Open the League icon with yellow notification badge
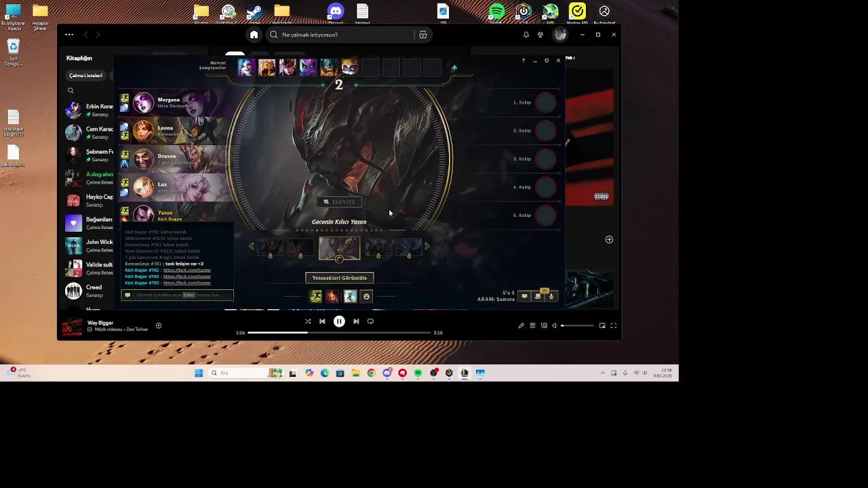This screenshot has height=488, width=868. coord(538,296)
